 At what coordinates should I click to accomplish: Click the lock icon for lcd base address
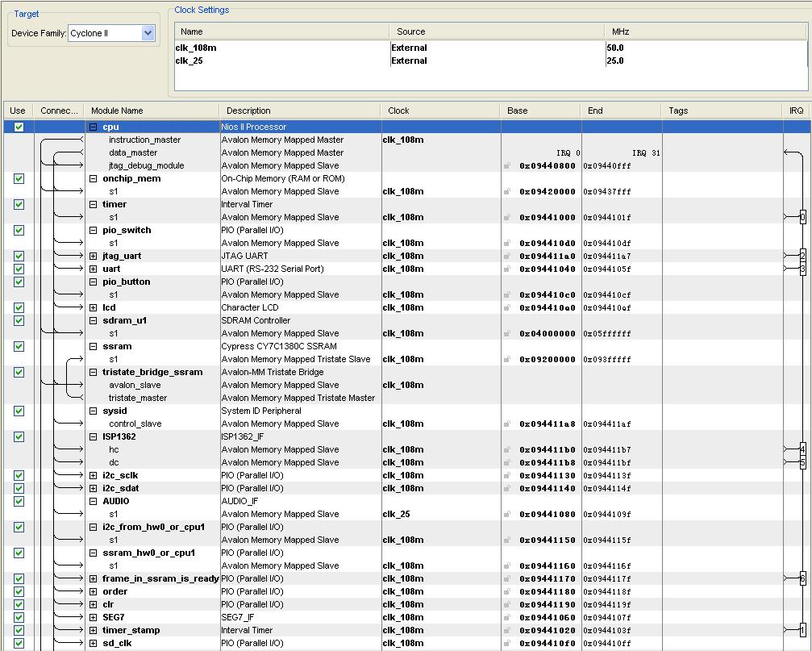[507, 307]
